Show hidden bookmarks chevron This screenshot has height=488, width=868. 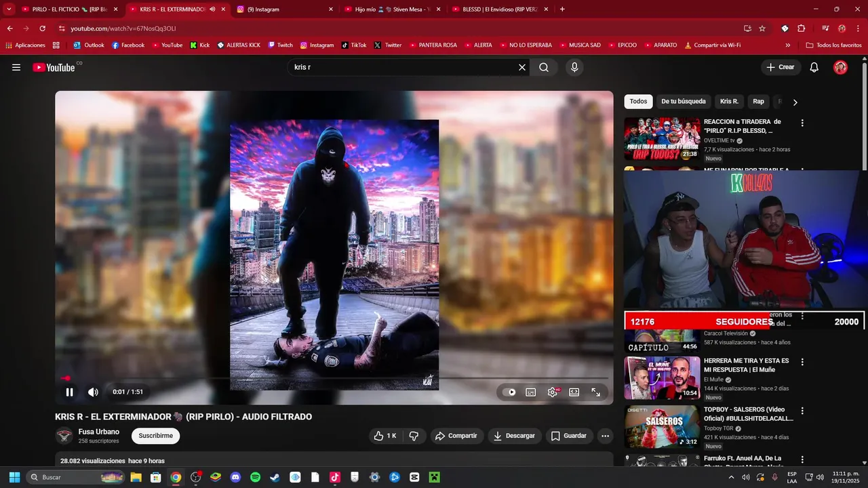[787, 45]
